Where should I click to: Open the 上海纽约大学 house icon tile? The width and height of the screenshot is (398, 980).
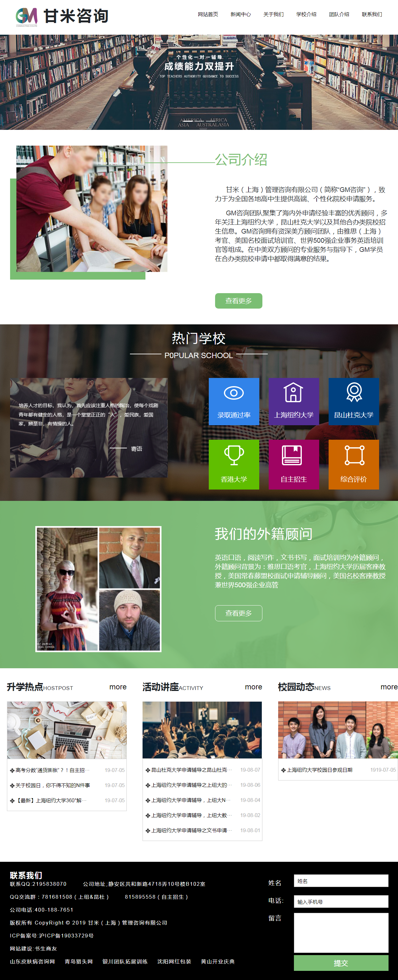click(x=293, y=393)
